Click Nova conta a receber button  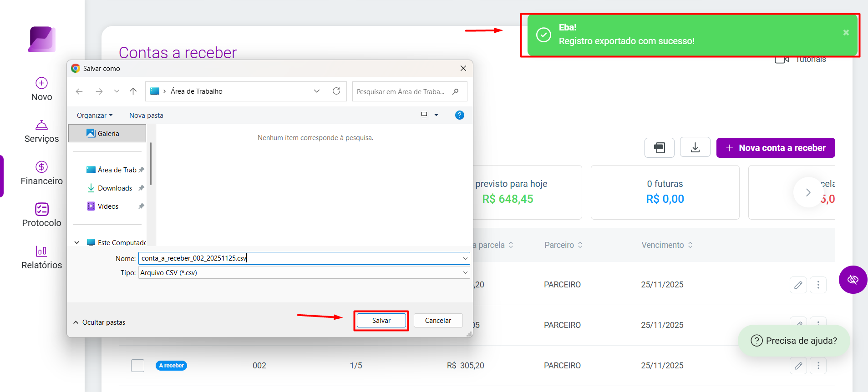776,148
